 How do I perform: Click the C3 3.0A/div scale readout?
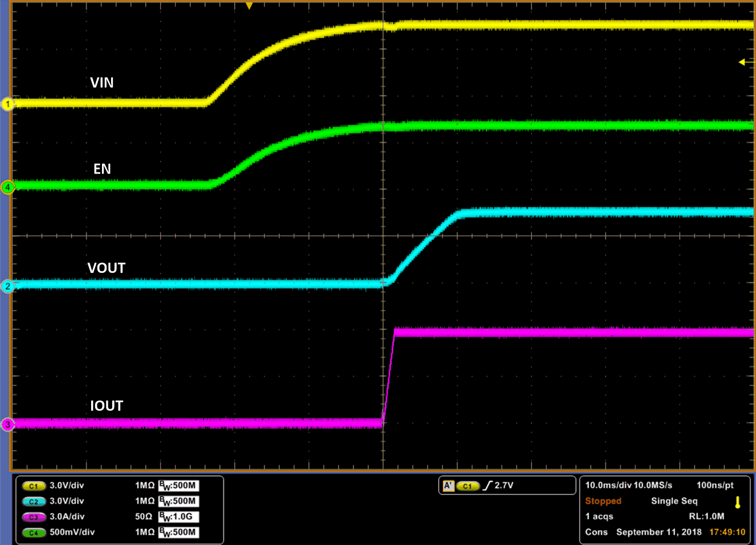67,517
